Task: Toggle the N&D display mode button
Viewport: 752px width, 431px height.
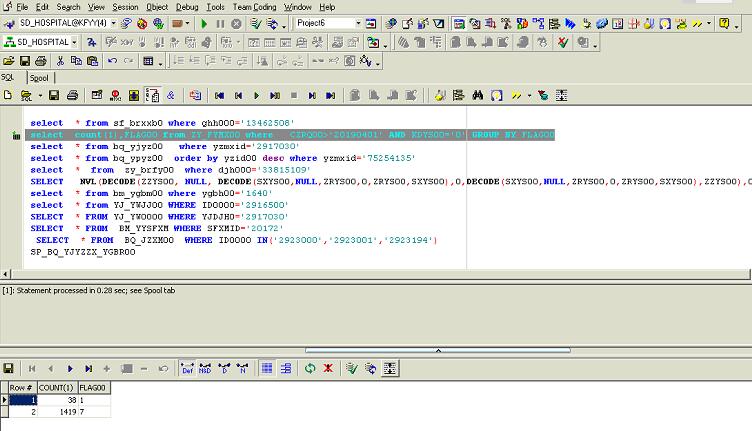Action: (205, 368)
